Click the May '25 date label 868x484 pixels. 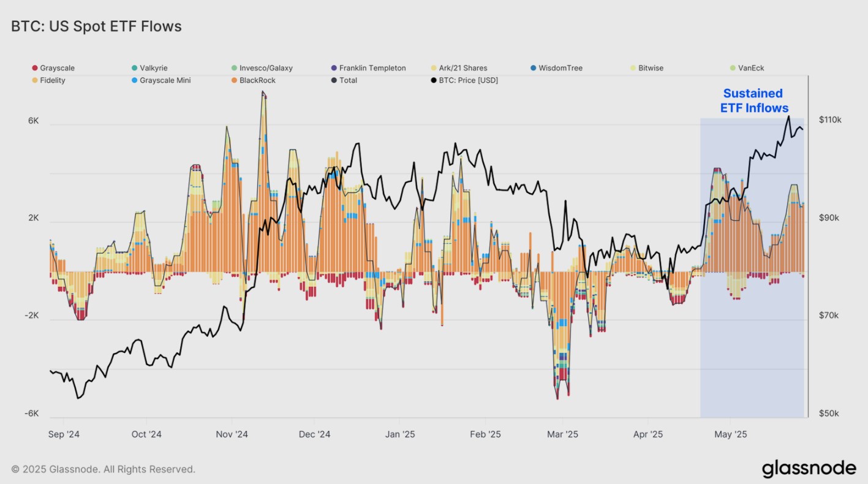point(731,434)
